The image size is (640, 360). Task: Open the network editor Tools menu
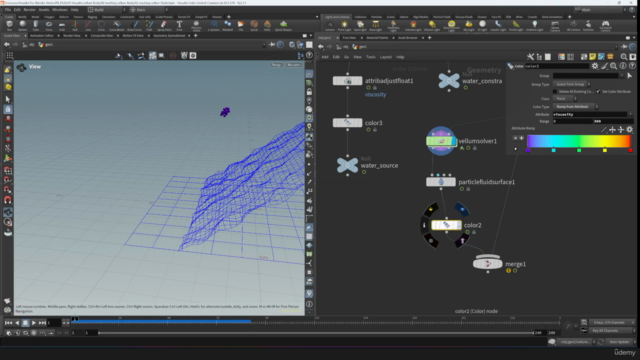point(371,57)
